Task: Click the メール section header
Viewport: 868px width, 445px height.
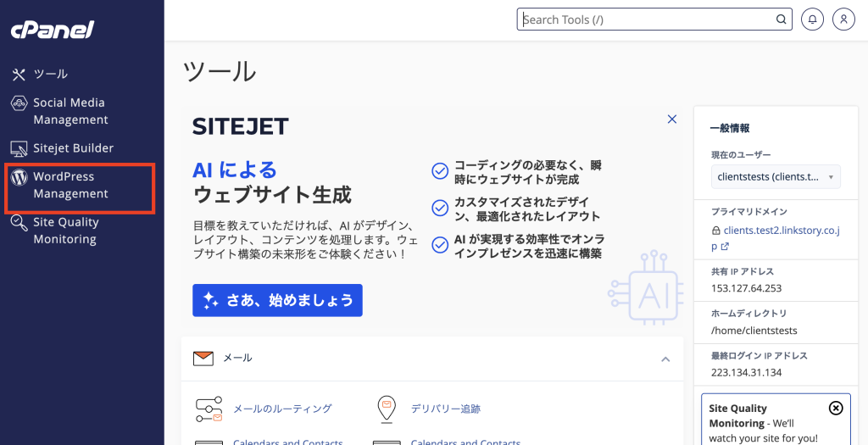Action: click(237, 359)
